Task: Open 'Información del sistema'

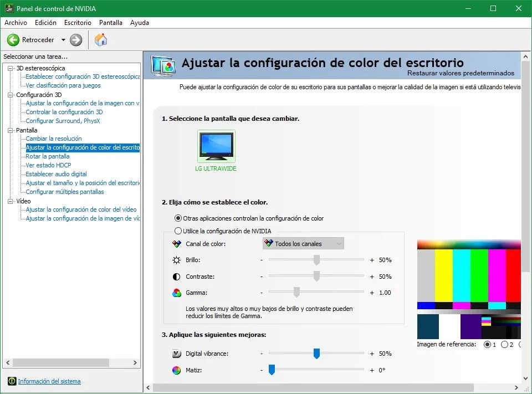Action: pos(49,381)
